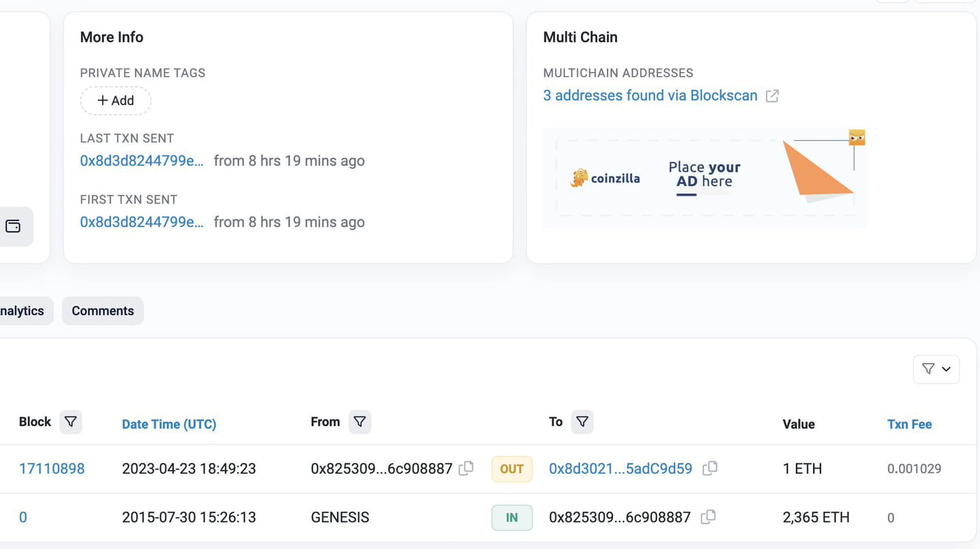Open the last sent transaction hash link
Image resolution: width=980 pixels, height=549 pixels.
[x=141, y=161]
